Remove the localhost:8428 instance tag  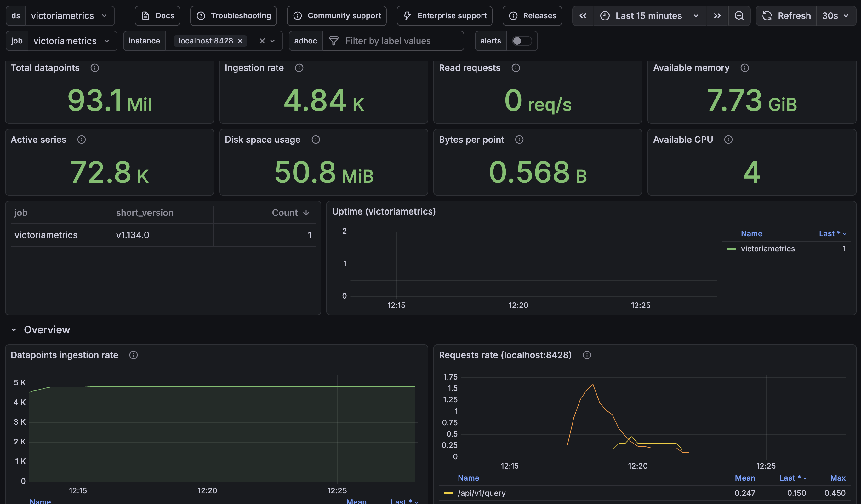coord(240,41)
